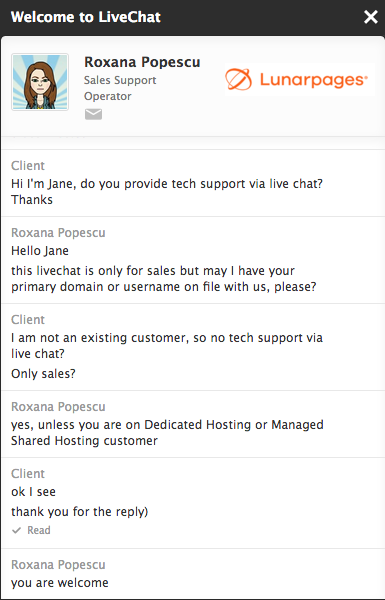Click the operator name Roxana Popescu in header
The height and width of the screenshot is (600, 385).
pyautogui.click(x=142, y=62)
